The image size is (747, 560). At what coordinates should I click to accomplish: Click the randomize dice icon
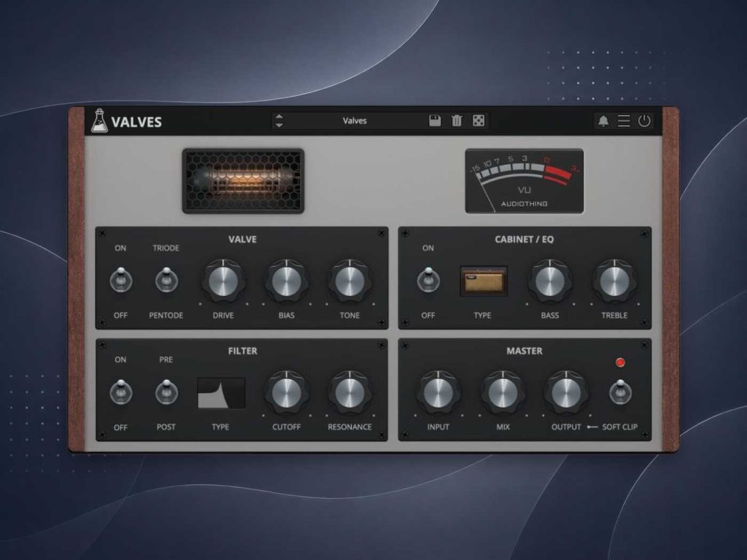pos(479,120)
